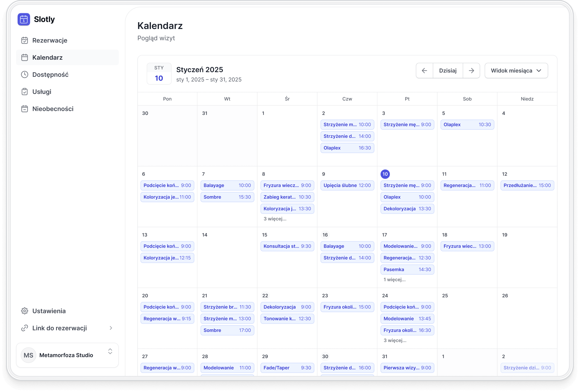Screen dimensions: 579x392
Task: Click the Rezerwacje calendar-check icon
Action: point(24,40)
